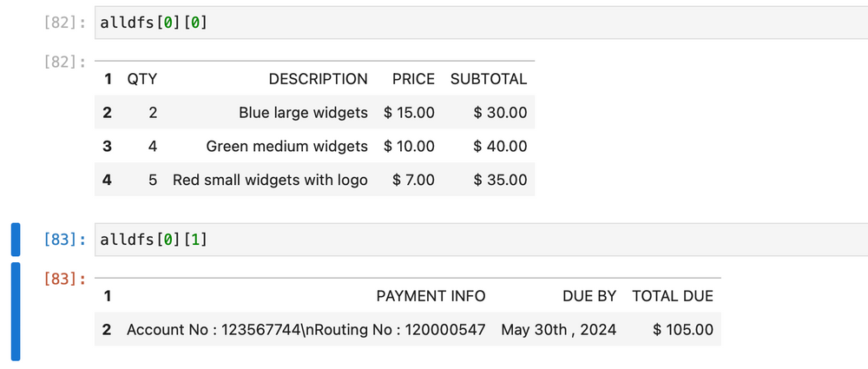Image resolution: width=868 pixels, height=369 pixels.
Task: Select the PRICE column header
Action: click(413, 79)
